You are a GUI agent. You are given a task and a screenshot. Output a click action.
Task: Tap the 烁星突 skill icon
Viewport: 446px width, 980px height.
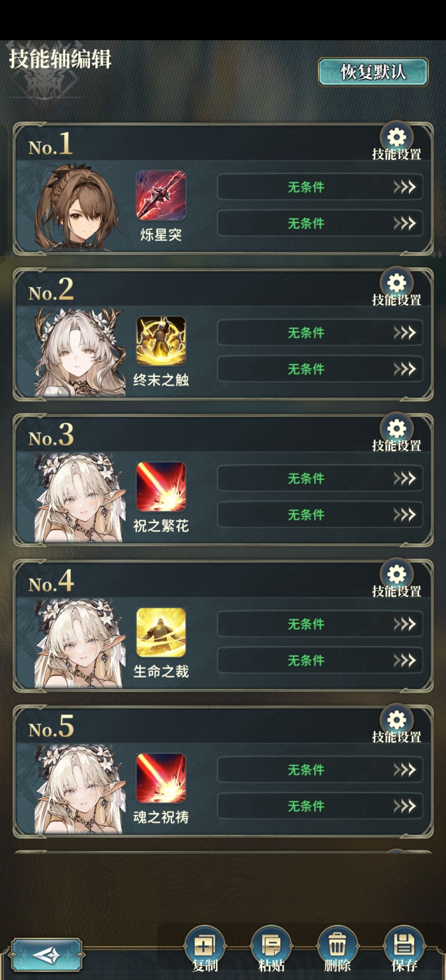161,195
